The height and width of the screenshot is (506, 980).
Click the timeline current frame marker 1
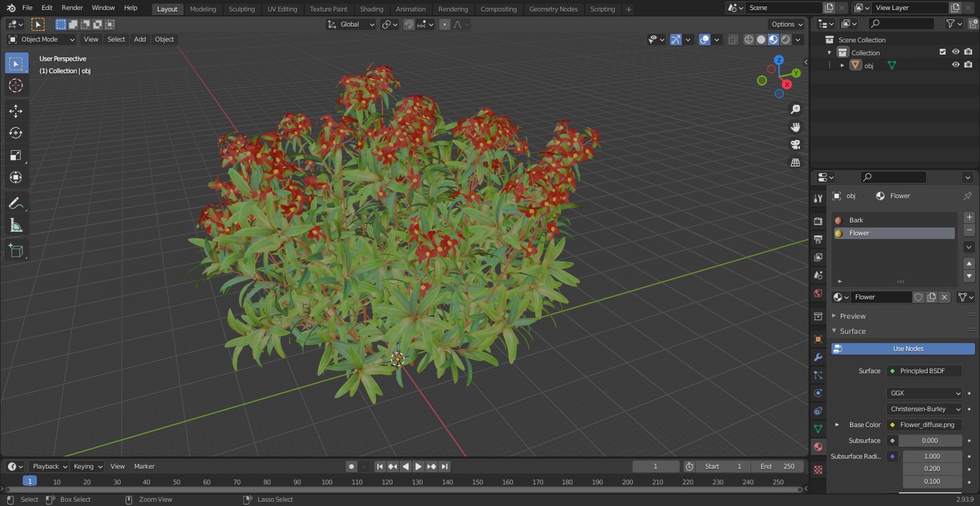[x=29, y=481]
